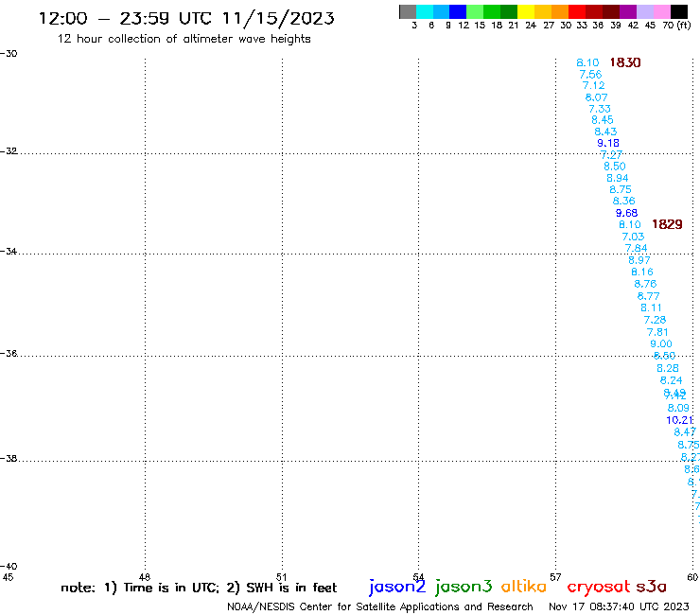Click the latitude axis label -36
Screen dimensions: 700x615
(9, 353)
